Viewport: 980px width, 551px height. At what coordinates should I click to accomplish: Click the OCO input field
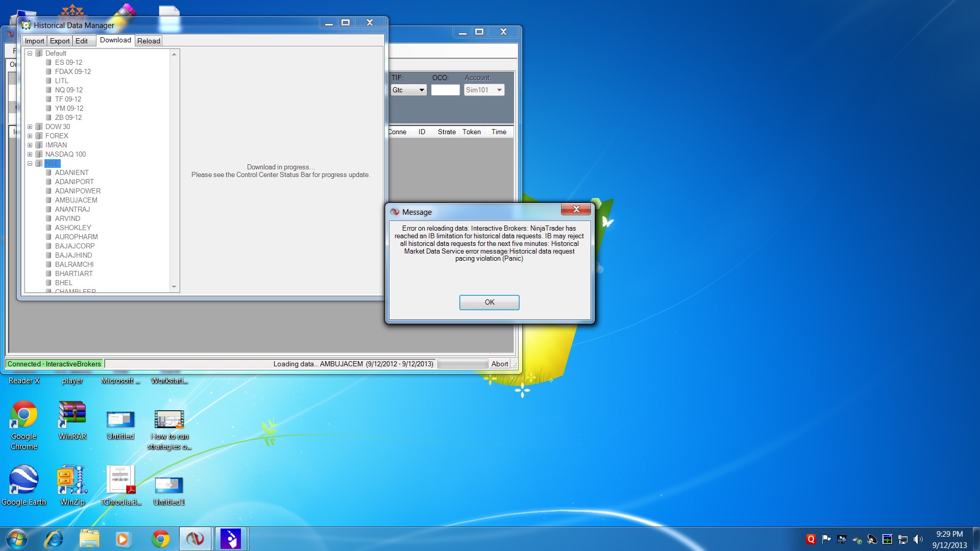click(445, 90)
